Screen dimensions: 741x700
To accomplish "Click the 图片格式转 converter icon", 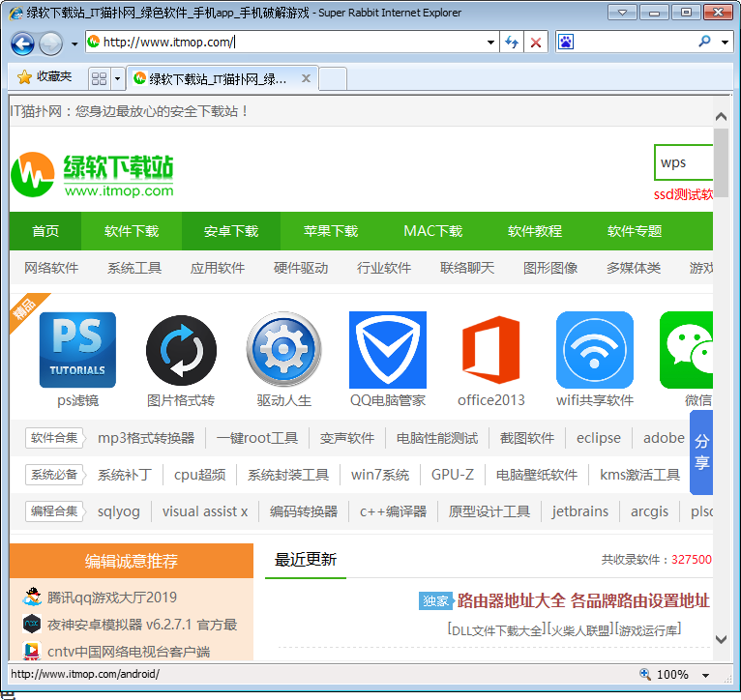I will click(x=181, y=350).
